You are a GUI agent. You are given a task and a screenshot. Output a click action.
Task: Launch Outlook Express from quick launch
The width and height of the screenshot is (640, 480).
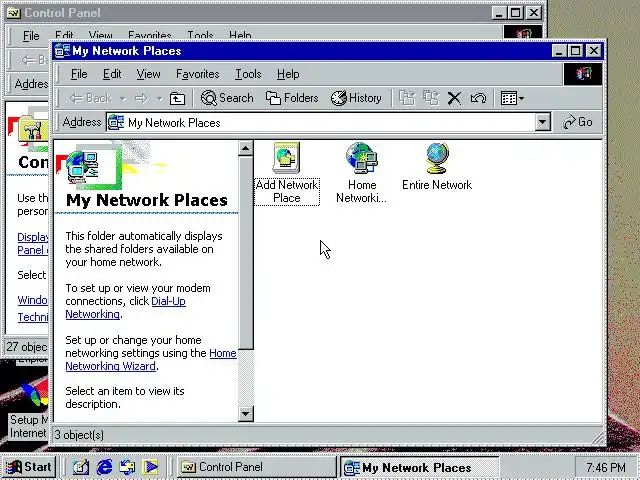pos(127,467)
